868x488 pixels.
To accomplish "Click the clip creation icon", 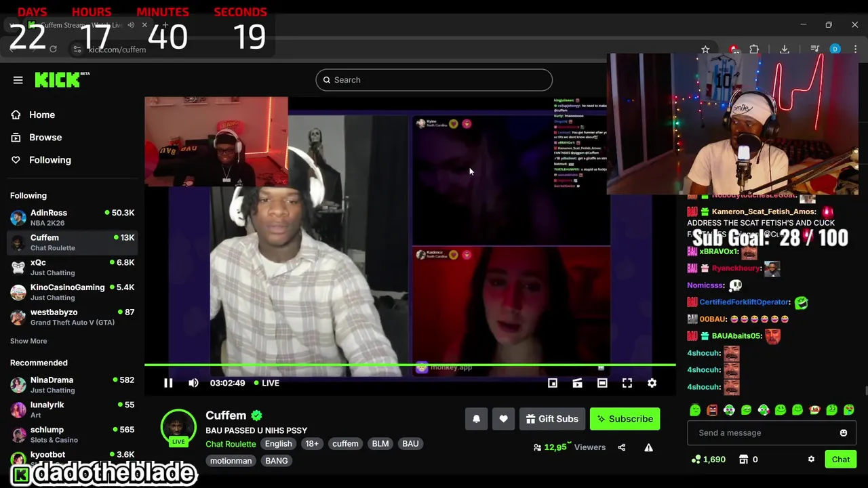I will coord(577,384).
